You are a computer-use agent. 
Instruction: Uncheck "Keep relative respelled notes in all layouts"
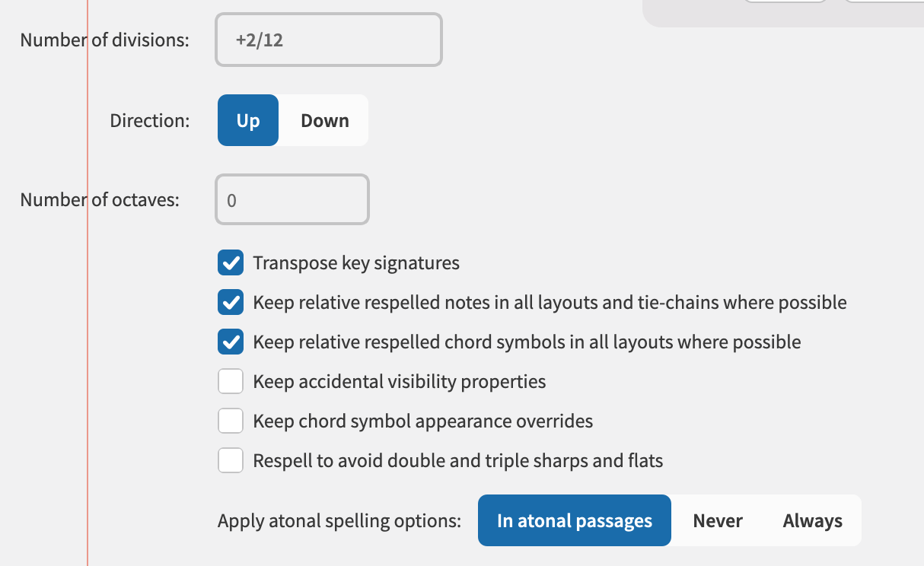[231, 302]
